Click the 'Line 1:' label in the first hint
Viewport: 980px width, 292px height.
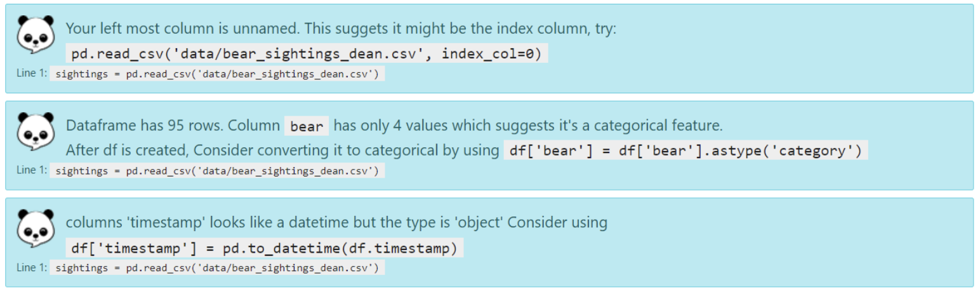point(32,74)
